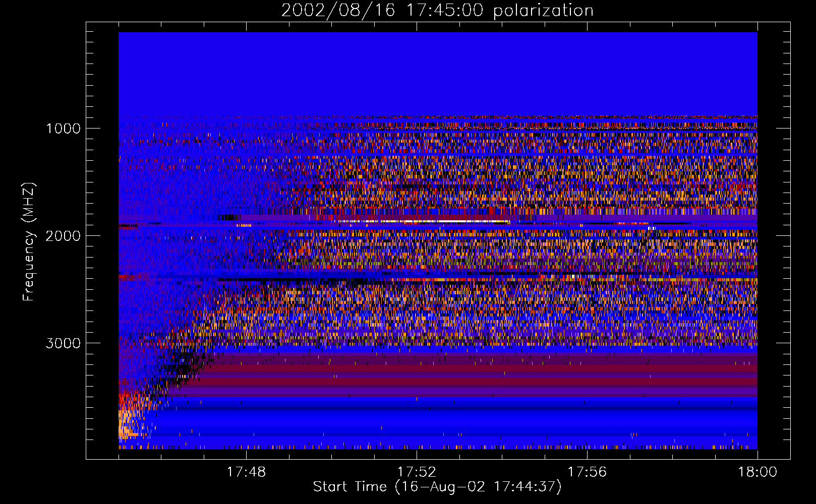This screenshot has width=816, height=504.
Task: Click the 17:56 time tick label
Action: [587, 472]
